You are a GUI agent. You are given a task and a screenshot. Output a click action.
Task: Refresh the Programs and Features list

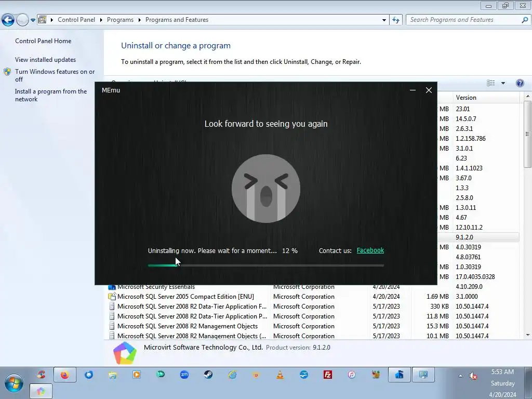click(395, 20)
